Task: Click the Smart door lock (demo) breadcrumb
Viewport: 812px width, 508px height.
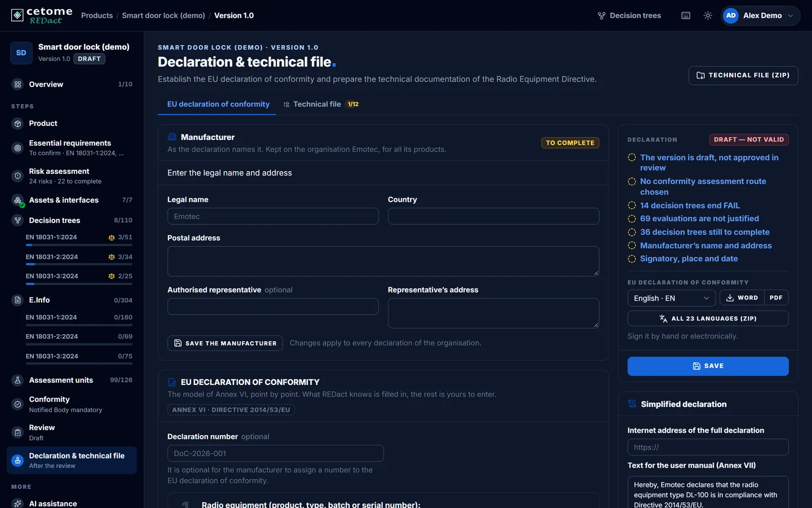Action: [x=164, y=16]
